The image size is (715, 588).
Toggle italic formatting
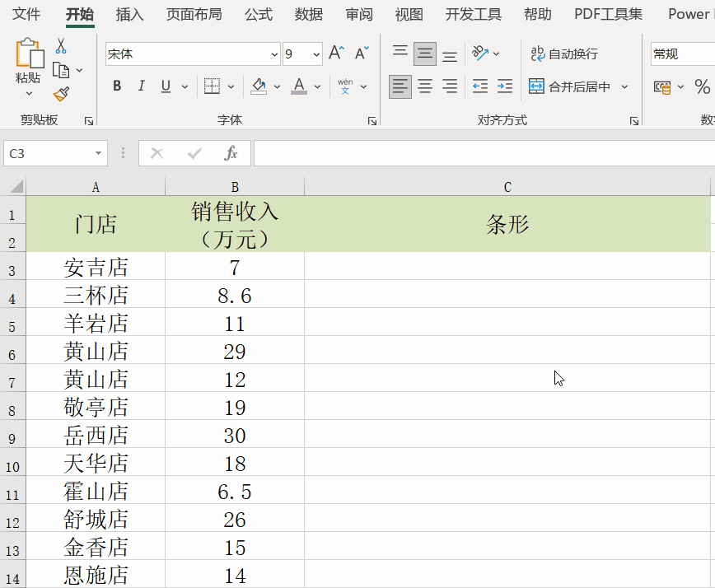(142, 86)
